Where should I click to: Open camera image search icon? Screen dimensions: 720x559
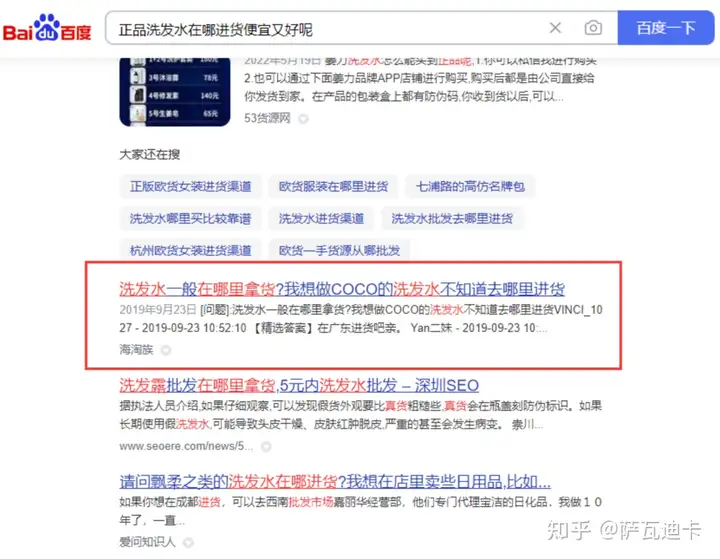(x=593, y=28)
